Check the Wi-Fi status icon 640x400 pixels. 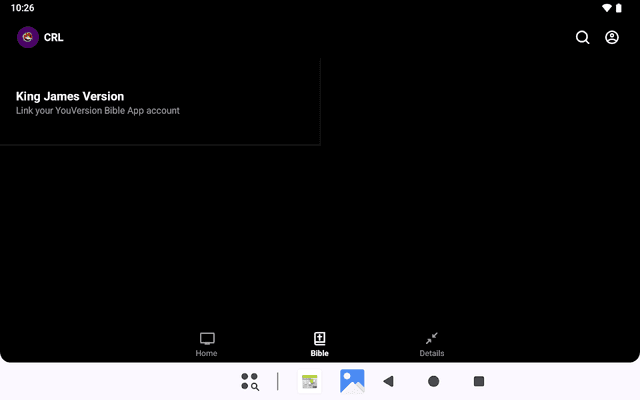pyautogui.click(x=607, y=8)
